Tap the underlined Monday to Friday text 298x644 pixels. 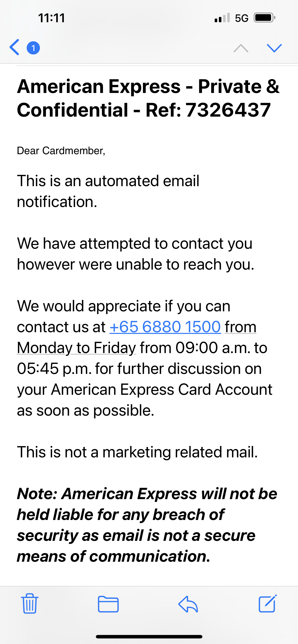click(x=76, y=348)
